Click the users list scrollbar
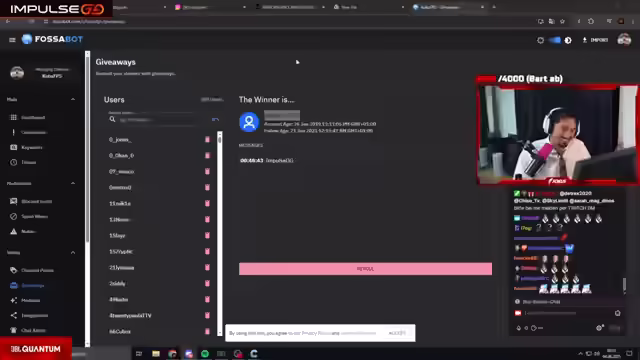Image resolution: width=640 pixels, height=360 pixels. (220, 233)
